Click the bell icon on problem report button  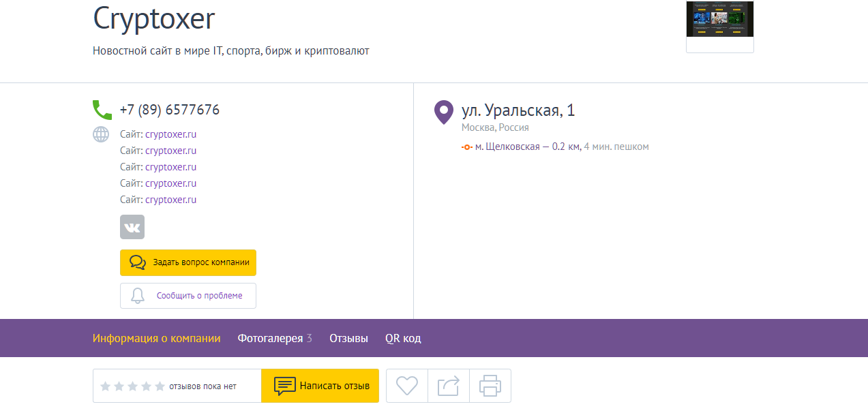[137, 295]
